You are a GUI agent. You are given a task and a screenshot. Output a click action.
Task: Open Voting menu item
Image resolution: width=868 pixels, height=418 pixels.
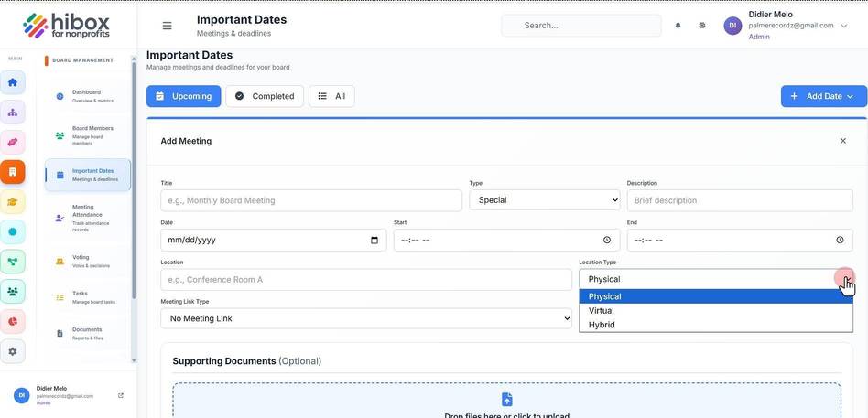[87, 261]
